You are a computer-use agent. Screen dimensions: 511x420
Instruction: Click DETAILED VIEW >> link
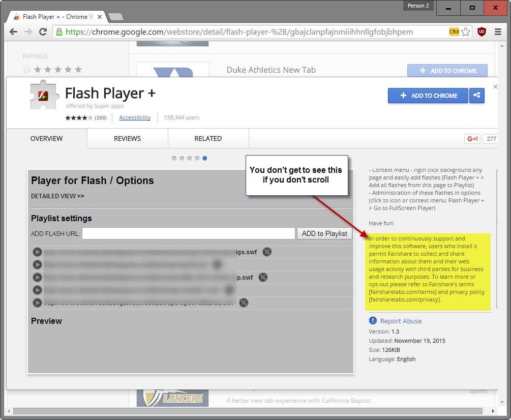click(x=57, y=196)
